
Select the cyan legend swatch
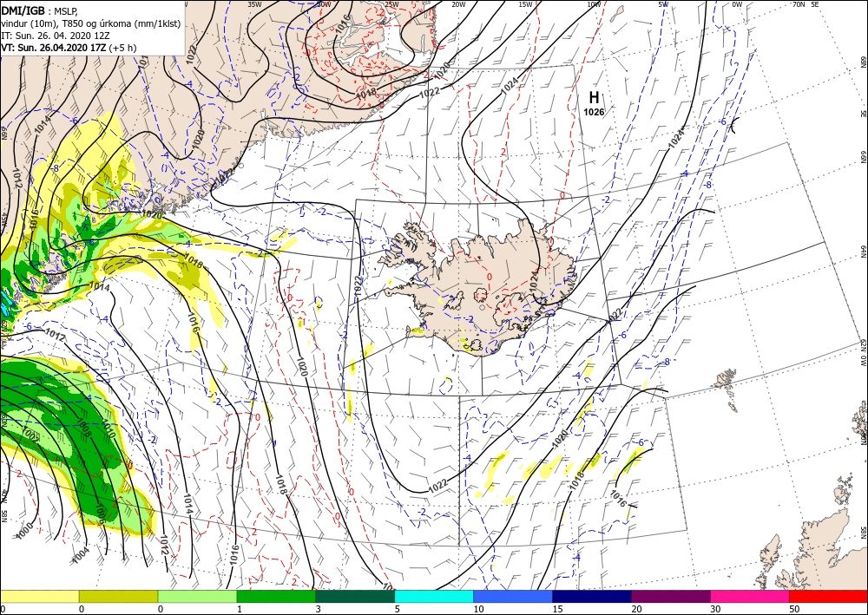tap(435, 596)
